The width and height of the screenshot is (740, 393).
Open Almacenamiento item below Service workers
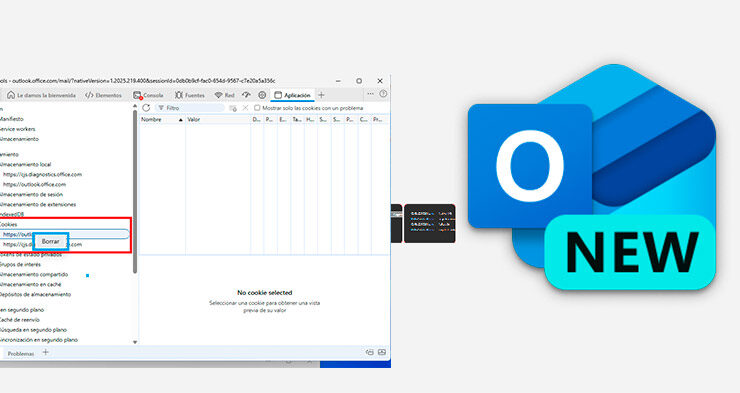(x=19, y=139)
